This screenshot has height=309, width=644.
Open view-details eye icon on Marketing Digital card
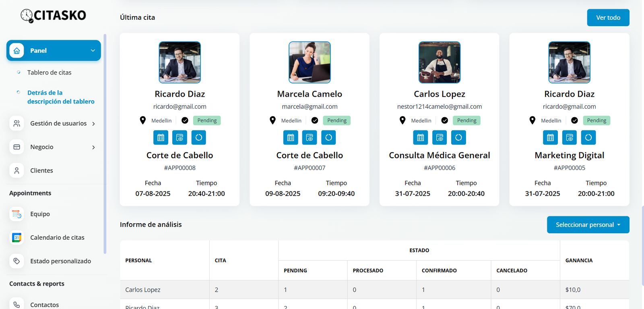pos(570,137)
